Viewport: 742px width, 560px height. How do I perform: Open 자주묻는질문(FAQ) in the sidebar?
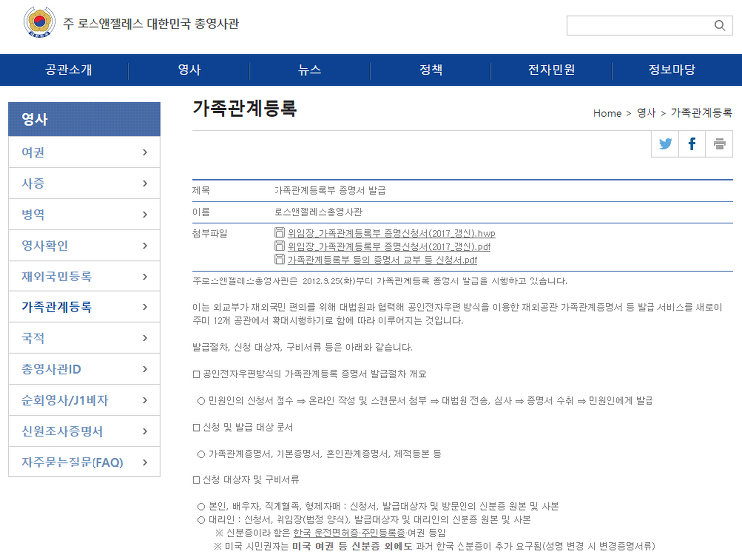73,462
